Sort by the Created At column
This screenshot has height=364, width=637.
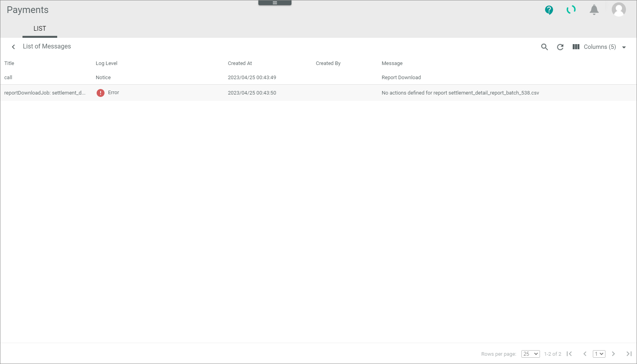(x=240, y=63)
